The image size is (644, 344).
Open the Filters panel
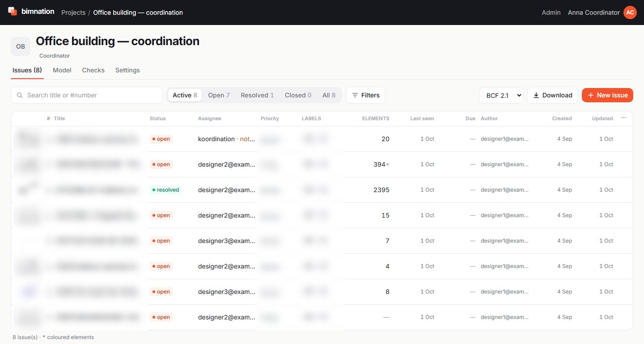point(365,95)
